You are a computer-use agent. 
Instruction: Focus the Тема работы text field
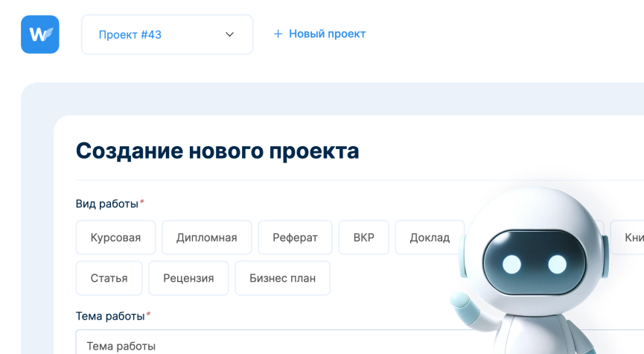(261, 345)
